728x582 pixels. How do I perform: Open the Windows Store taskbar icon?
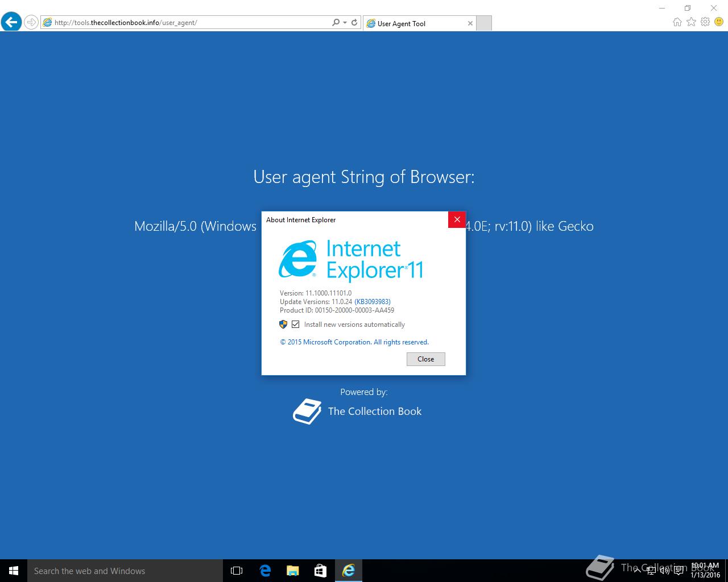pyautogui.click(x=320, y=571)
